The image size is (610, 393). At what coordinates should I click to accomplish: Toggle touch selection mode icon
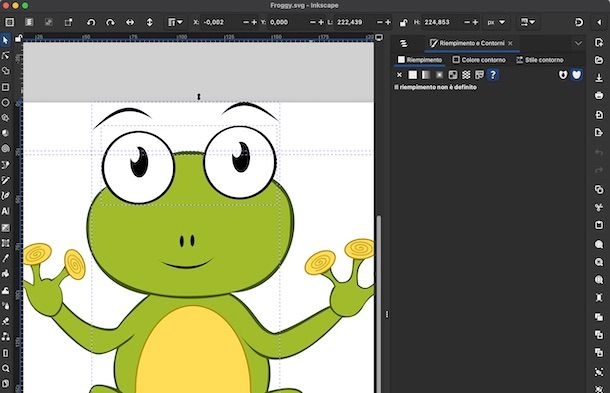[68, 22]
